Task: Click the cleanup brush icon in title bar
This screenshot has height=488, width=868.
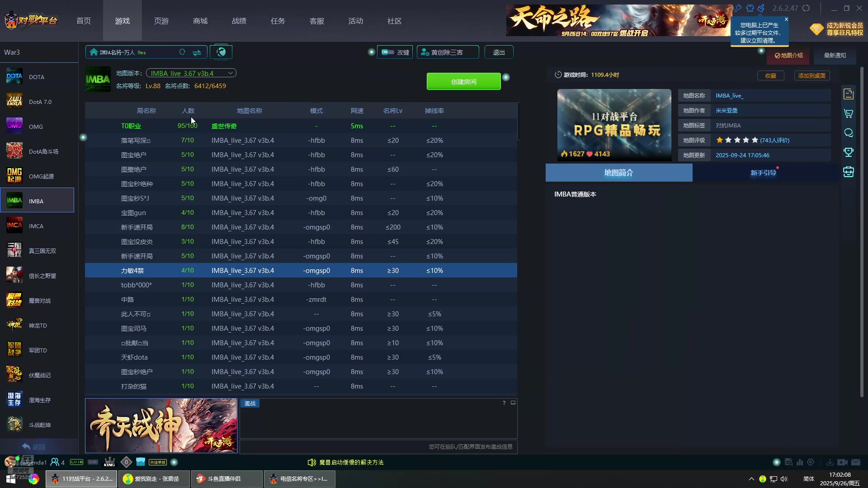Action: click(x=761, y=8)
